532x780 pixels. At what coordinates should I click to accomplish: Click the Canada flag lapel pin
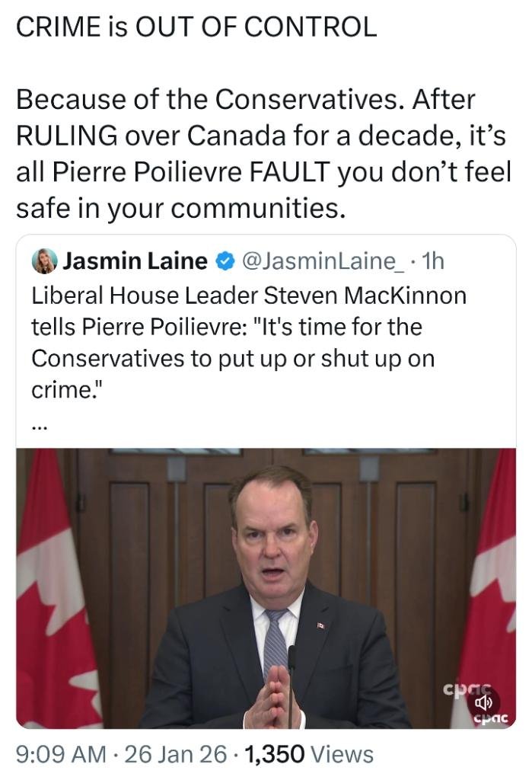[320, 625]
